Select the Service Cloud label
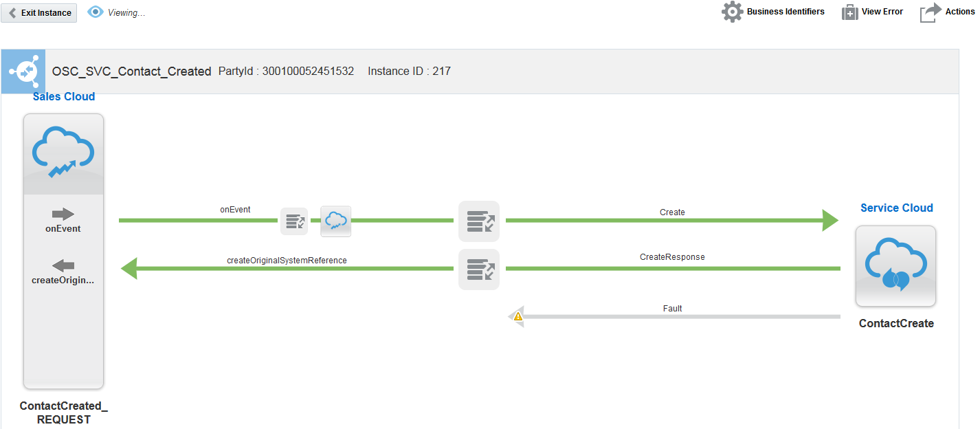This screenshot has height=429, width=980. click(x=897, y=208)
